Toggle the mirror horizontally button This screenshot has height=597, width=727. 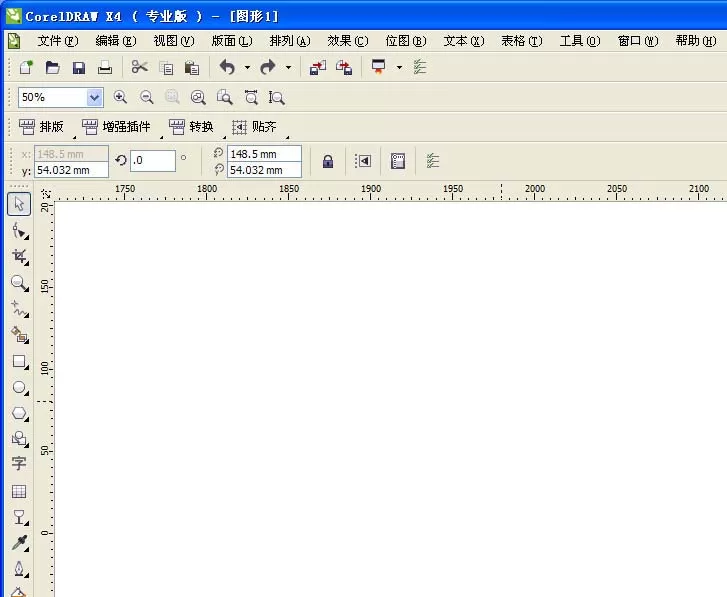[363, 161]
